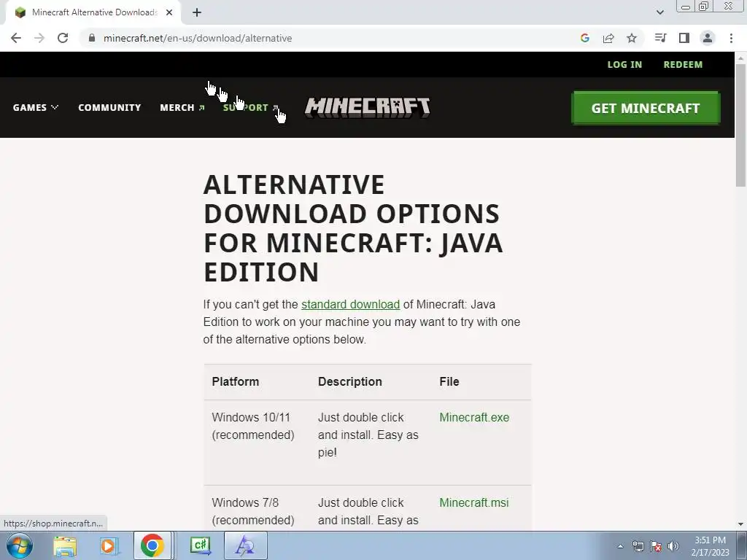Click scrollbar up arrow
This screenshot has height=560, width=747.
(740, 58)
